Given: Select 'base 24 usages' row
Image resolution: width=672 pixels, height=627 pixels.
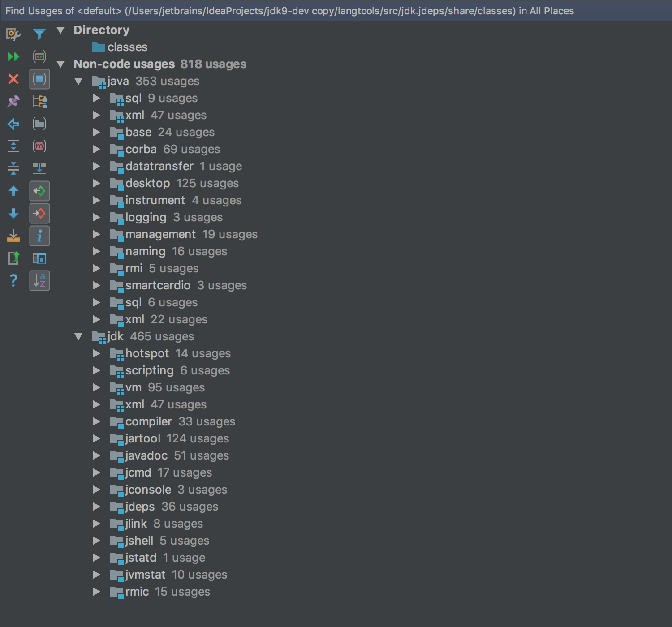Looking at the screenshot, I should [x=162, y=132].
